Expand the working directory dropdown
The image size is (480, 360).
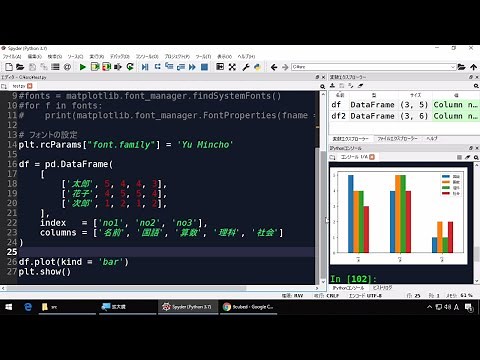(x=453, y=67)
